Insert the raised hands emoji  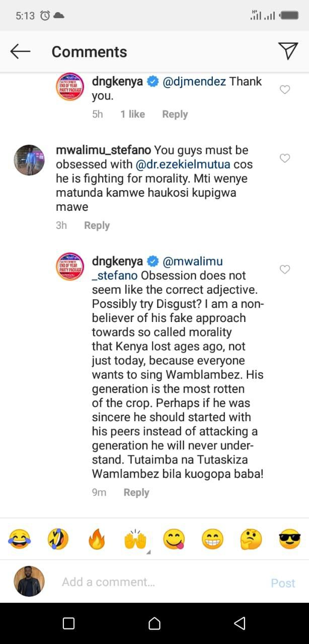click(135, 539)
